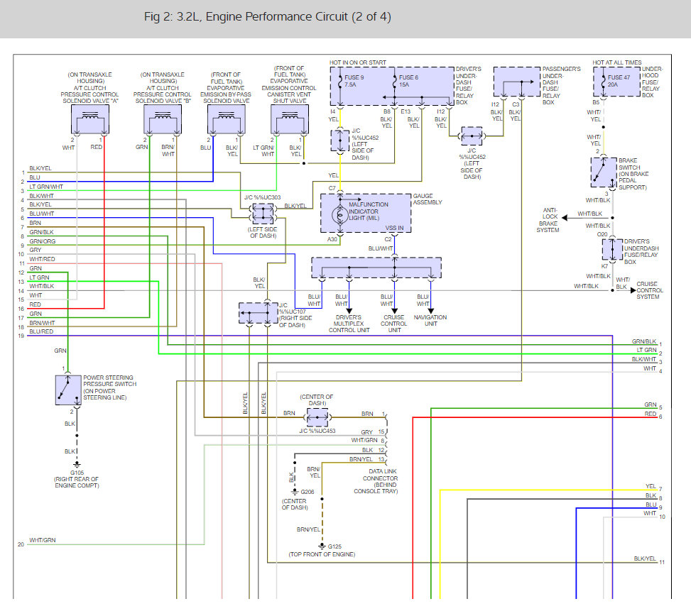Screen dimensions: 691x616
Task: Click the brake switch symbol
Action: [604, 172]
